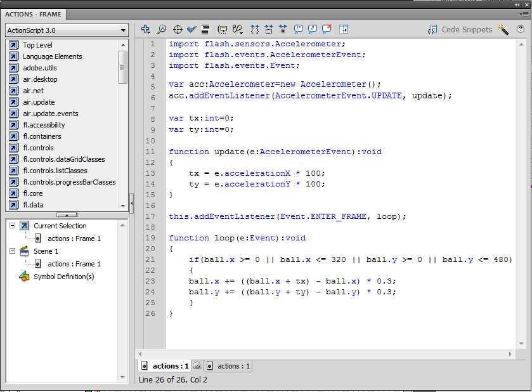The height and width of the screenshot is (392, 532).
Task: Select Current Selection in the script navigator
Action: pyautogui.click(x=60, y=226)
